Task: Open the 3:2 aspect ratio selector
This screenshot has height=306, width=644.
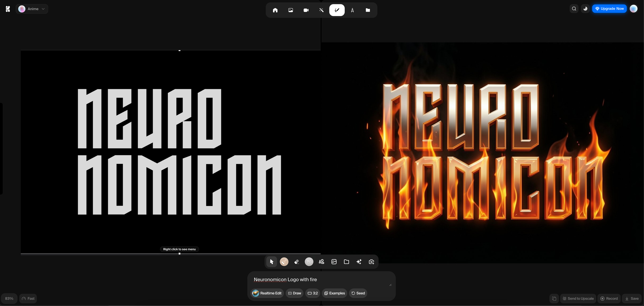Action: click(312, 293)
